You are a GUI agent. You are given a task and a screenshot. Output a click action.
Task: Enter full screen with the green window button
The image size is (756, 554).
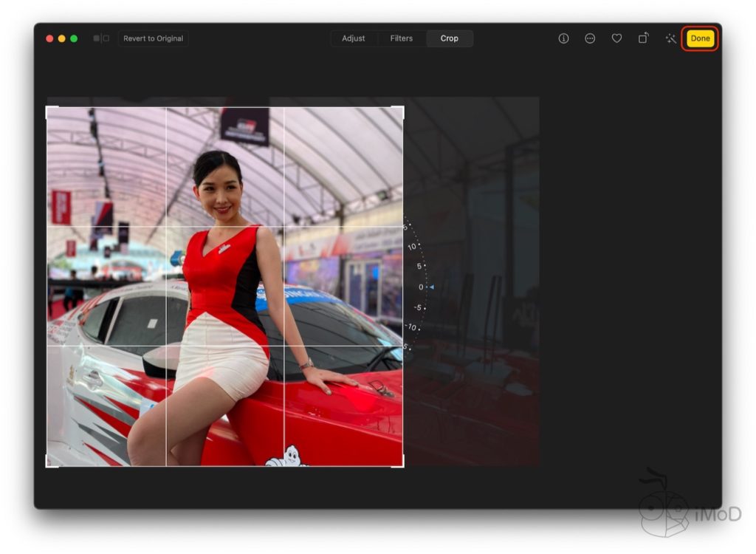click(x=74, y=38)
